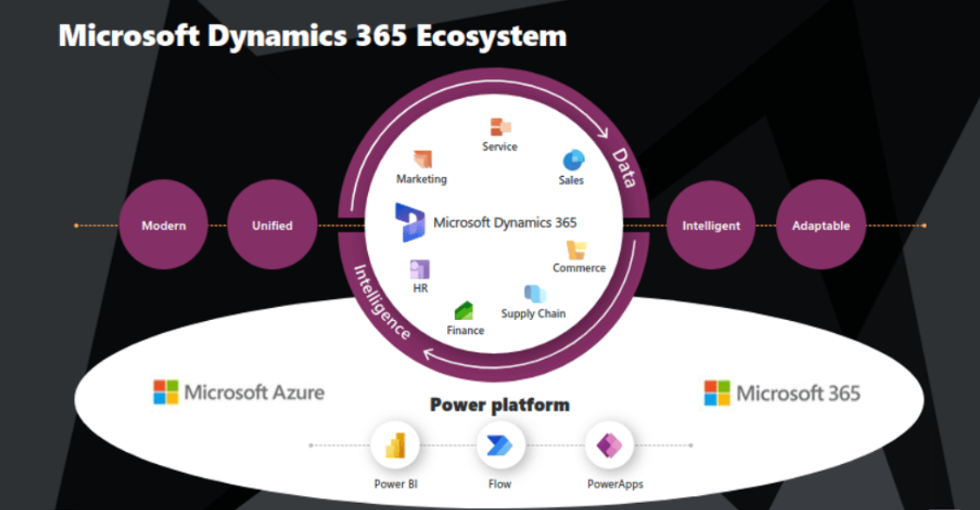Click the 'Finance' label text
The height and width of the screenshot is (510, 980).
tap(465, 330)
